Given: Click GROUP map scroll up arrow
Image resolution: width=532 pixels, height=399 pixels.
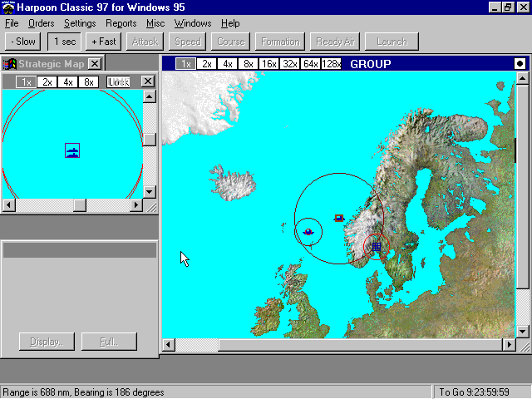Looking at the screenshot, I should point(523,78).
